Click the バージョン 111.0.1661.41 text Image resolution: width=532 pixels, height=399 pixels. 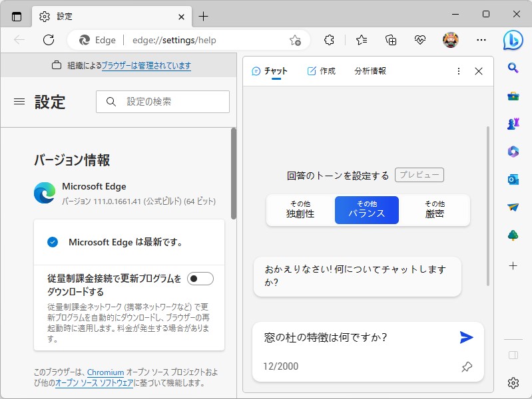tap(138, 201)
